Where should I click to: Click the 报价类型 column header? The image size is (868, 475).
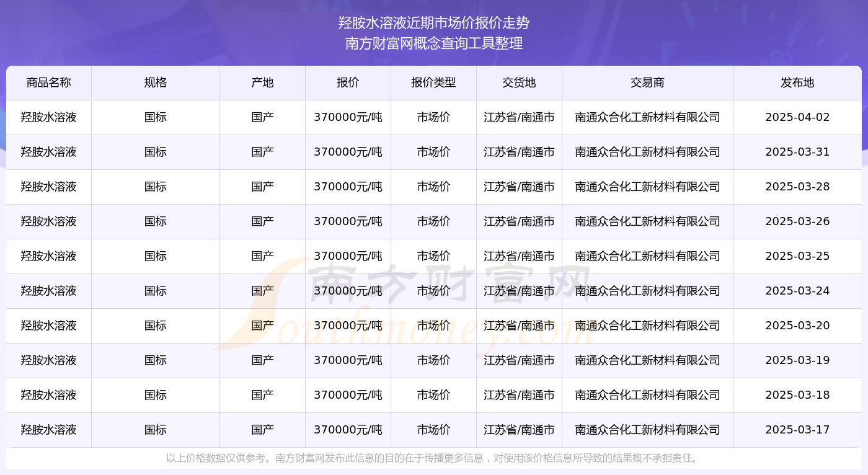tap(433, 82)
